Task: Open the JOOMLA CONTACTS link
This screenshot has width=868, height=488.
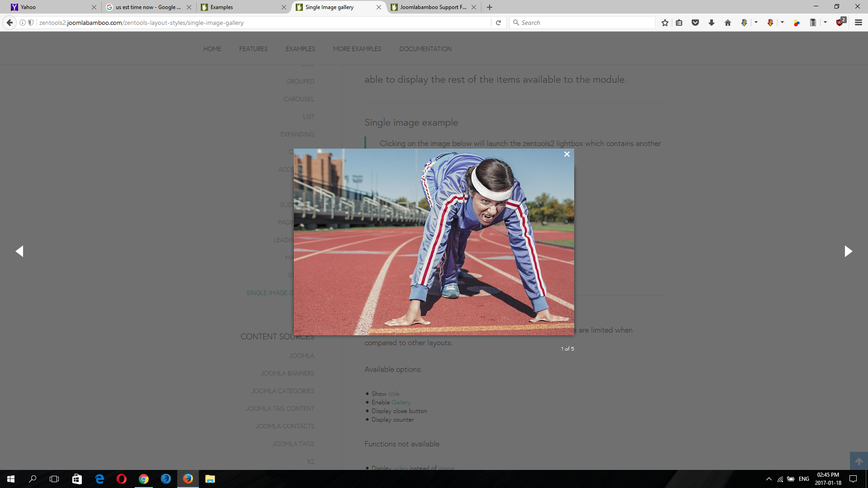Action: tap(285, 426)
